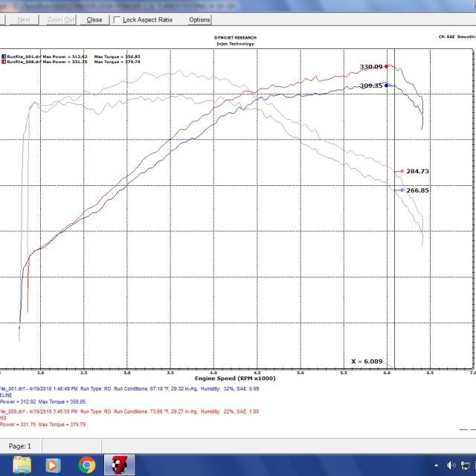Open the Options menu
This screenshot has height=476, width=476.
tap(199, 19)
